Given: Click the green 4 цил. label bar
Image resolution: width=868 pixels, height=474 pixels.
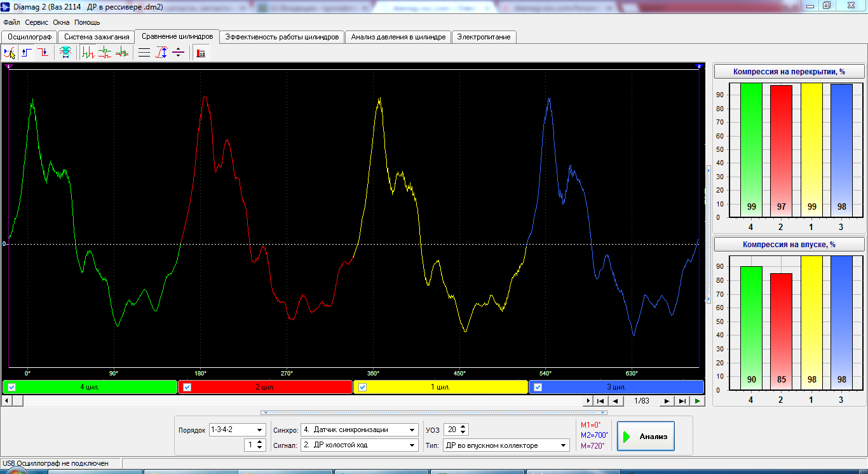Looking at the screenshot, I should [90, 387].
